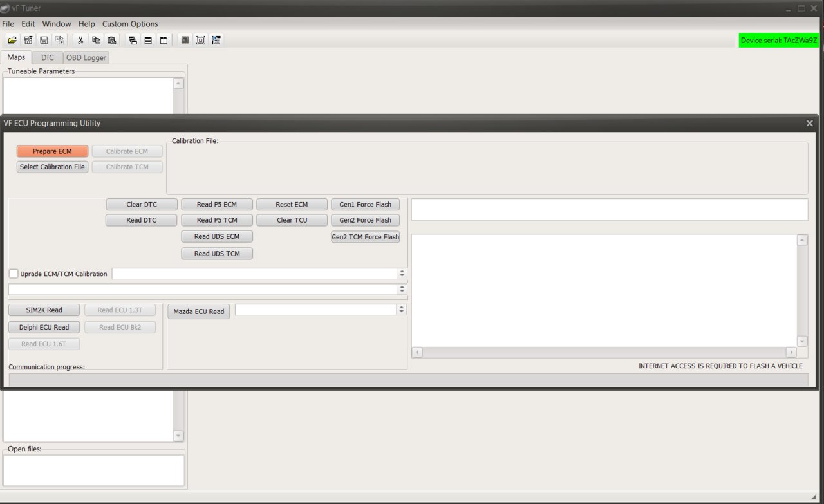Click the Read P5 TCM button
Screen dimensions: 824x504
pyautogui.click(x=217, y=220)
